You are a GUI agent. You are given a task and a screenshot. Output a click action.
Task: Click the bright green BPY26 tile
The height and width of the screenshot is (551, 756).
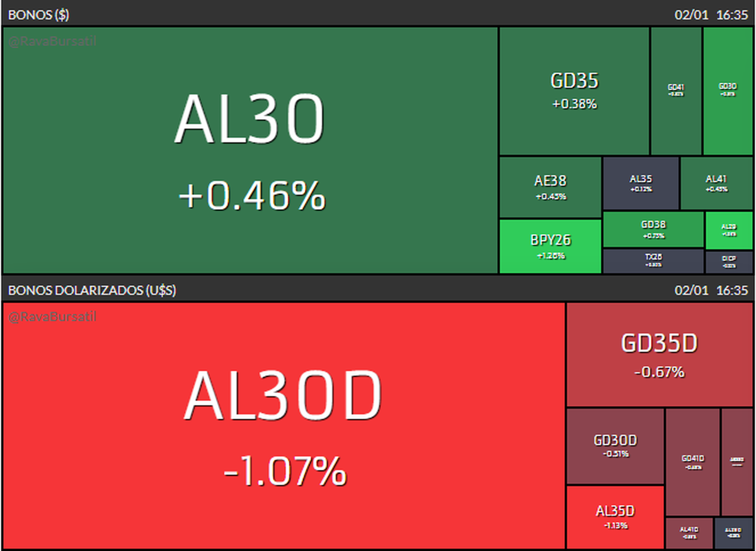coord(550,246)
